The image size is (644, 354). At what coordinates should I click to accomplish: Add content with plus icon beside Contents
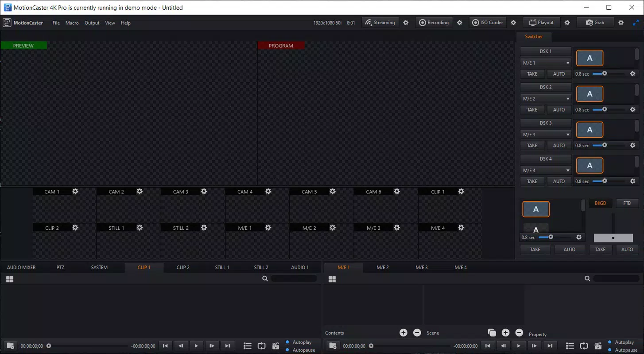403,333
